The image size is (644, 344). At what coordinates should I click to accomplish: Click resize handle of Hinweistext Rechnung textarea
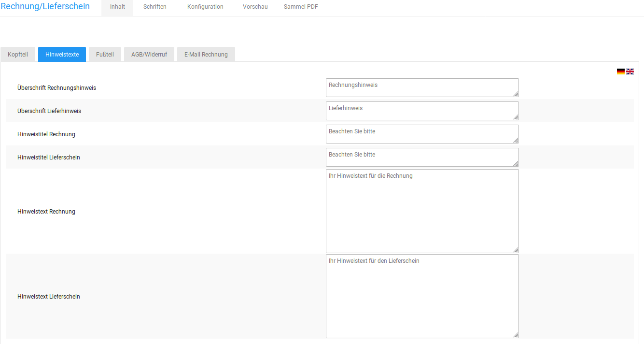pyautogui.click(x=516, y=250)
